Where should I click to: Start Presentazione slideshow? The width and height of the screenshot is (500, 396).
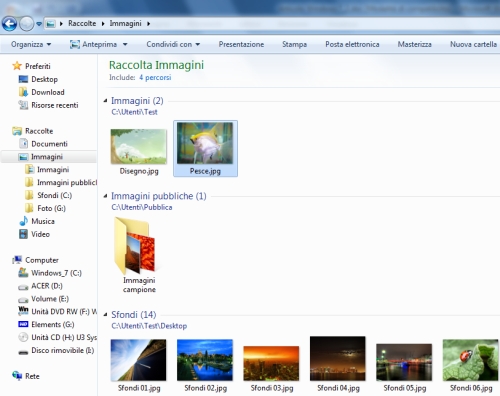[241, 44]
